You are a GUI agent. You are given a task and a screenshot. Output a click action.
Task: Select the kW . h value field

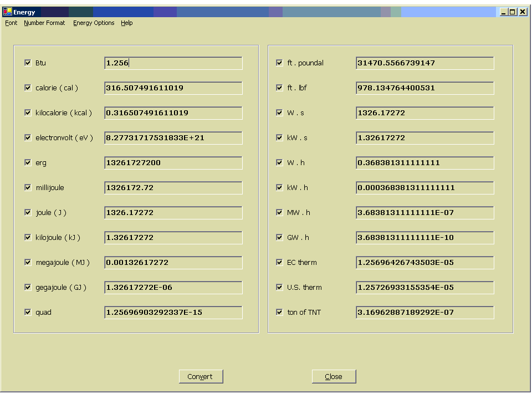(424, 188)
